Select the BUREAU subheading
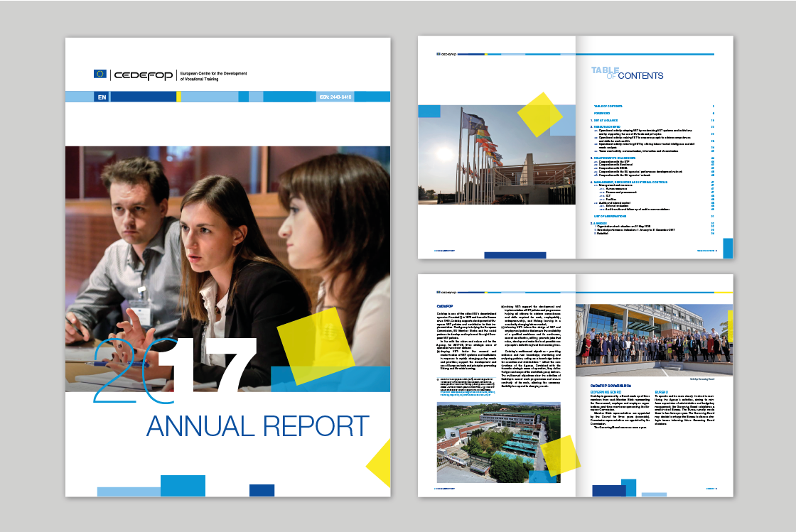 [662, 392]
